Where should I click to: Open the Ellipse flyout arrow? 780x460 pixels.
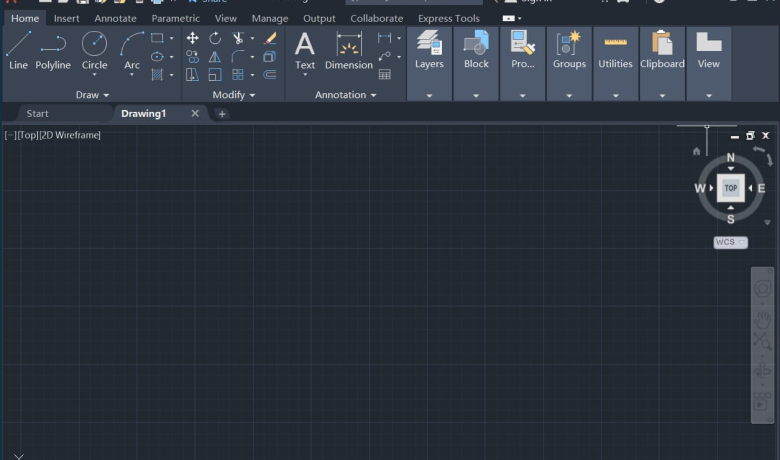[x=172, y=57]
